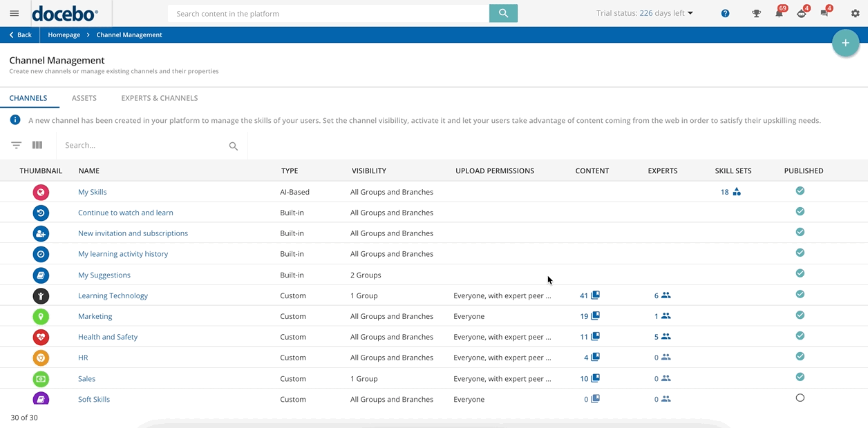Screen dimensions: 868x428
Task: Click the info icon in the notice
Action: pos(15,120)
